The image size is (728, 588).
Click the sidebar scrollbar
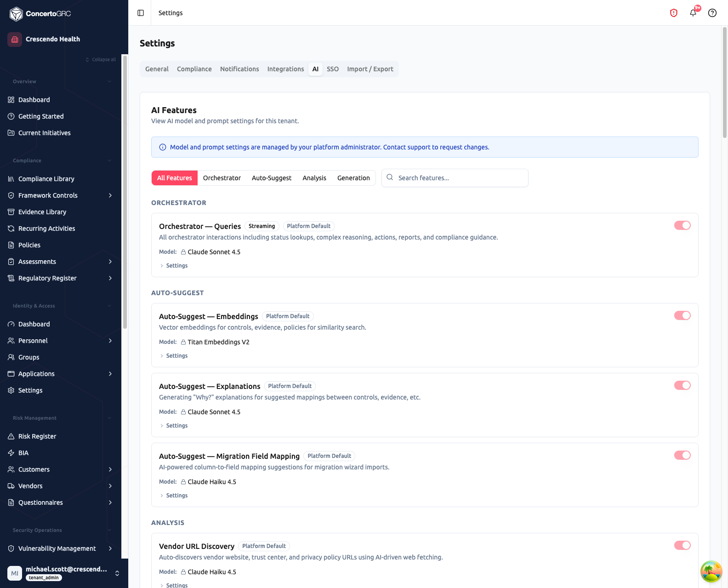[x=125, y=192]
